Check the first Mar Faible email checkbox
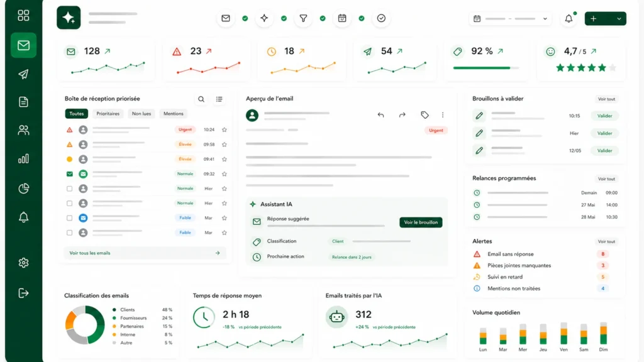Screen dimensions: 644x362 (69, 218)
